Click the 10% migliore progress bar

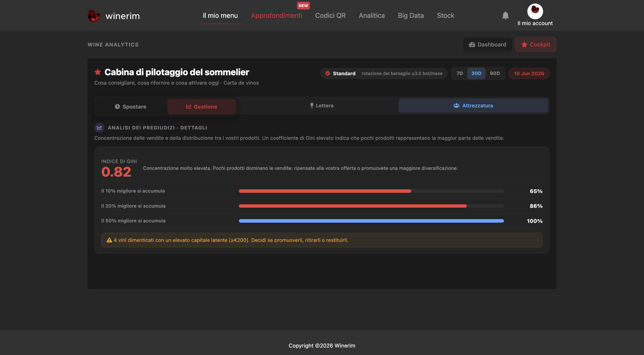[x=371, y=191]
